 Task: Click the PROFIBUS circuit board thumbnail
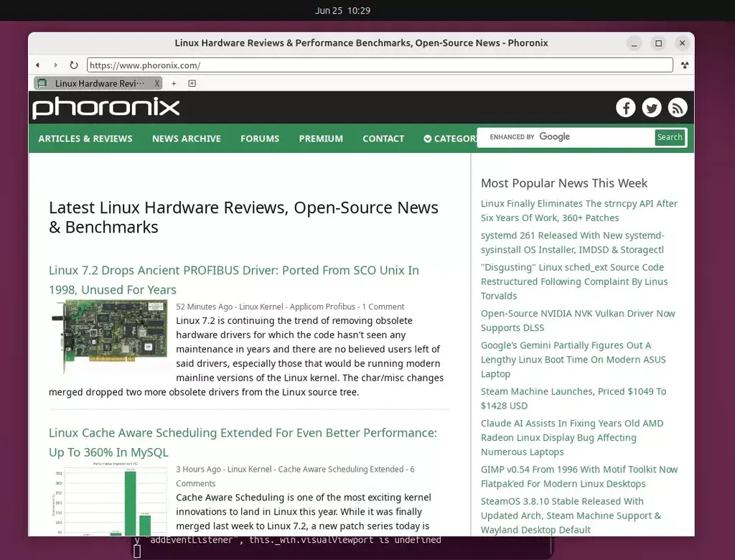(109, 336)
